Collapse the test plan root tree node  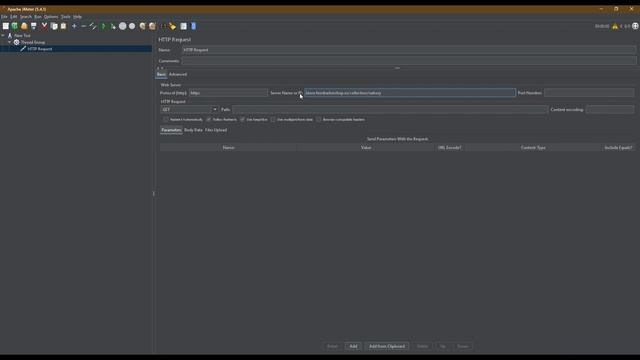pos(3,36)
